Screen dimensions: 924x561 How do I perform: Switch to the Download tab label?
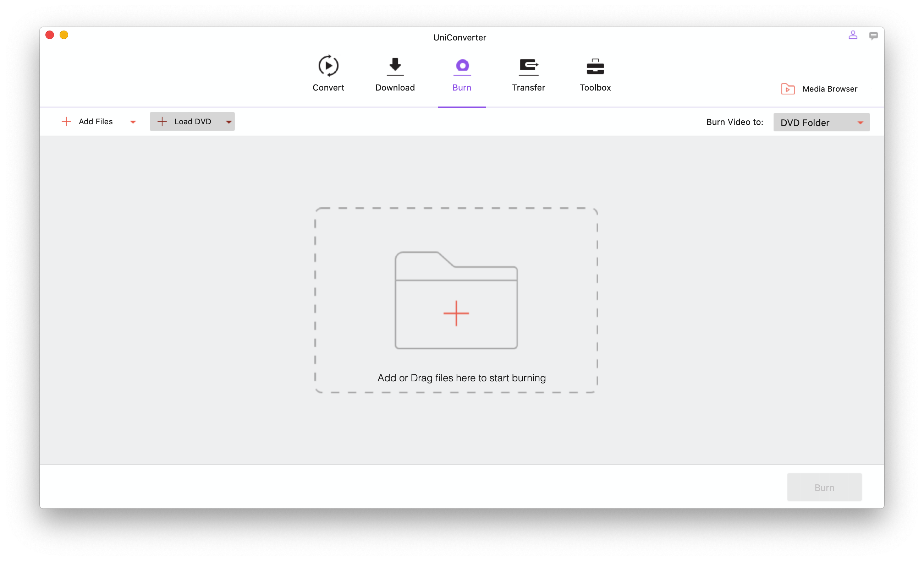point(395,87)
